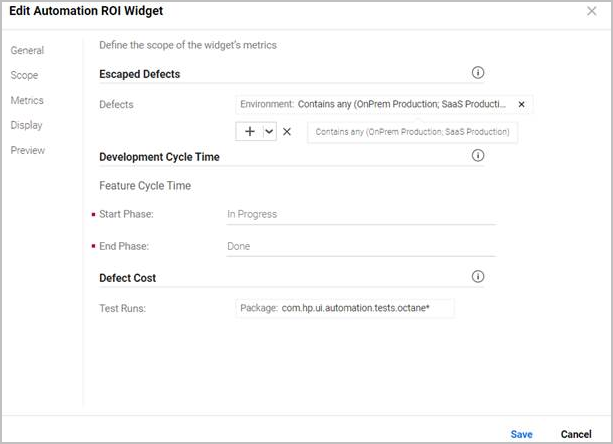613x444 pixels.
Task: Expand the add filter dropdown arrow
Action: pos(269,132)
